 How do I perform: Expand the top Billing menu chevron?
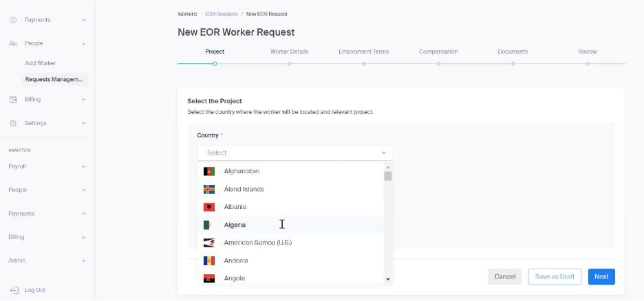(83, 99)
